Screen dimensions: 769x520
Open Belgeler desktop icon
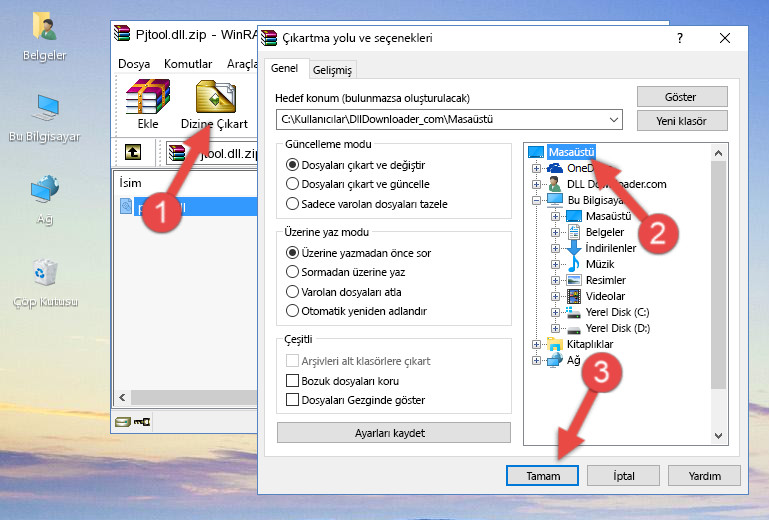(44, 37)
